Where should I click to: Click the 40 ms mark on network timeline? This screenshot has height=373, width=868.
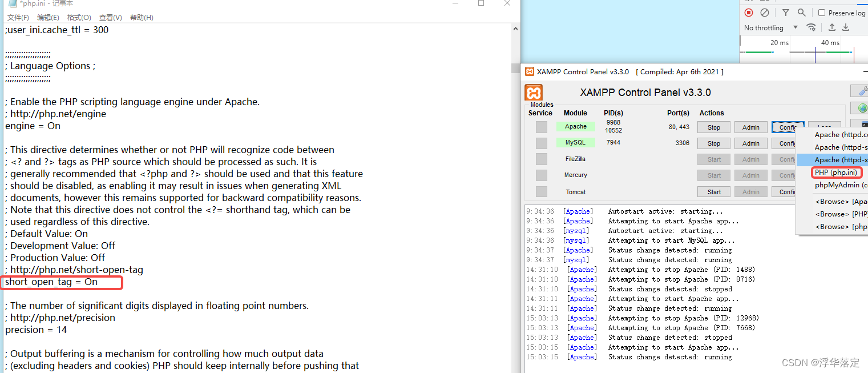(x=830, y=43)
